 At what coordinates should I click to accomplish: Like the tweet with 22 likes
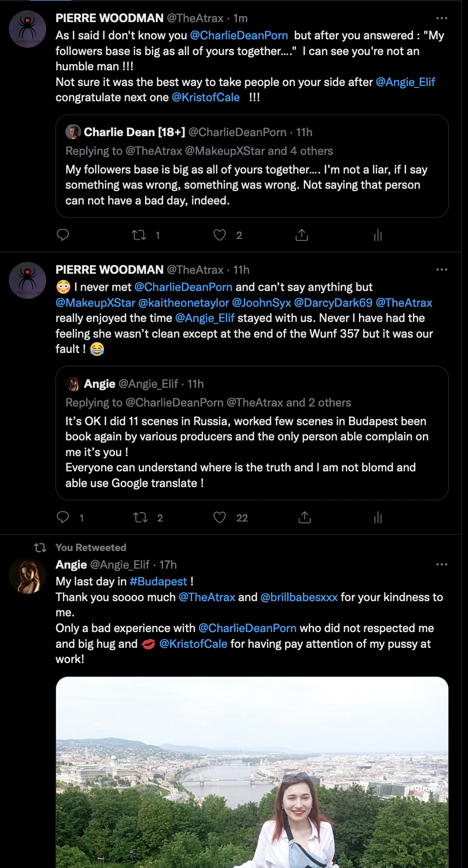[220, 517]
